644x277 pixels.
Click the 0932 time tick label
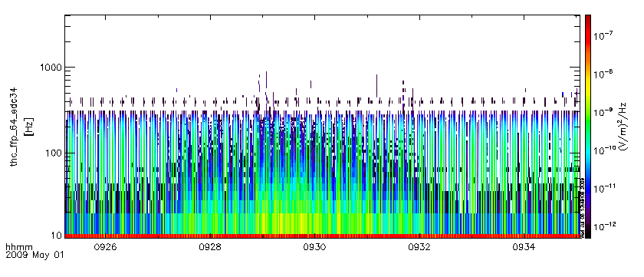click(419, 247)
